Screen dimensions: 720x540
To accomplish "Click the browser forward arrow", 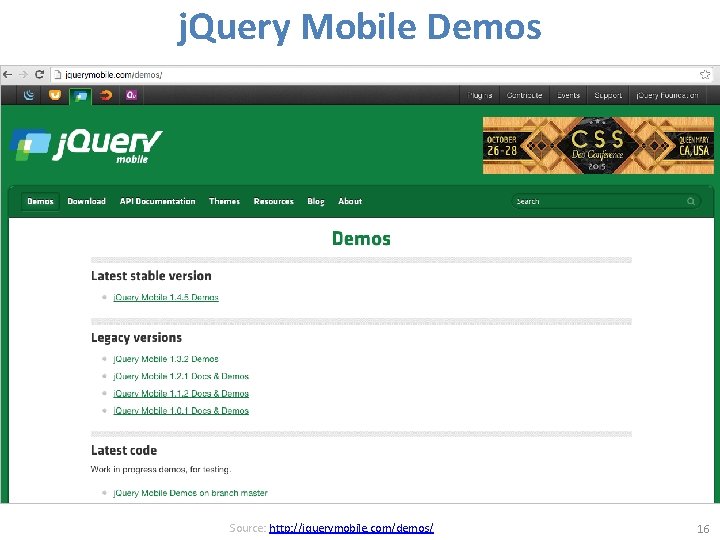I will [23, 74].
